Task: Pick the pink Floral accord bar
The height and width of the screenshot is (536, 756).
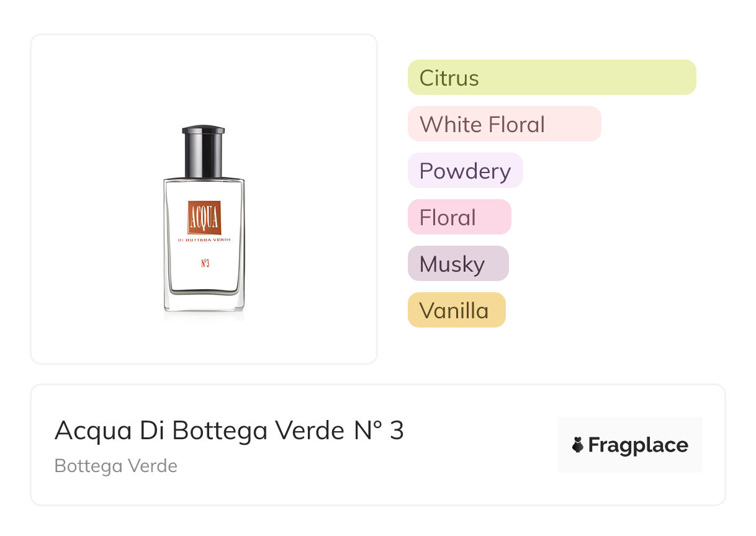Action: 459,217
